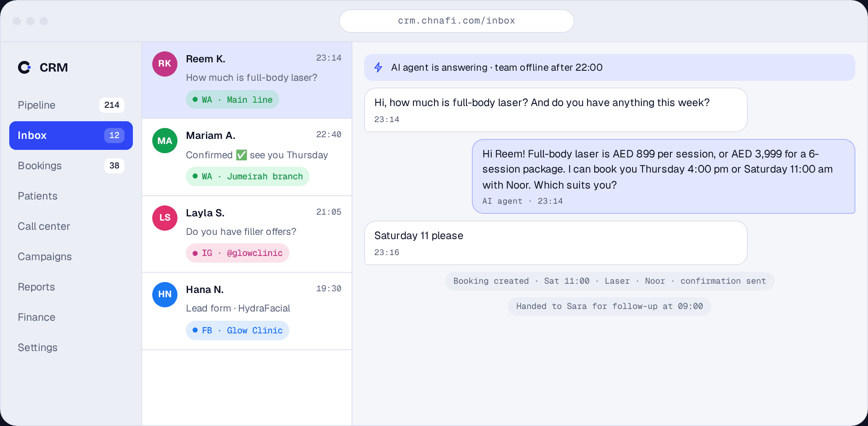Open the Patients page
The width and height of the screenshot is (868, 426).
coord(71,196)
